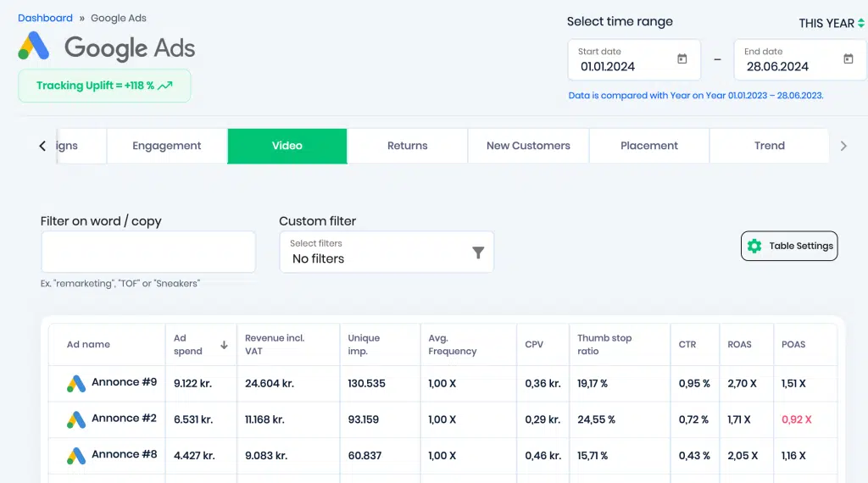Select the Video tab
The width and height of the screenshot is (868, 483).
pos(287,146)
